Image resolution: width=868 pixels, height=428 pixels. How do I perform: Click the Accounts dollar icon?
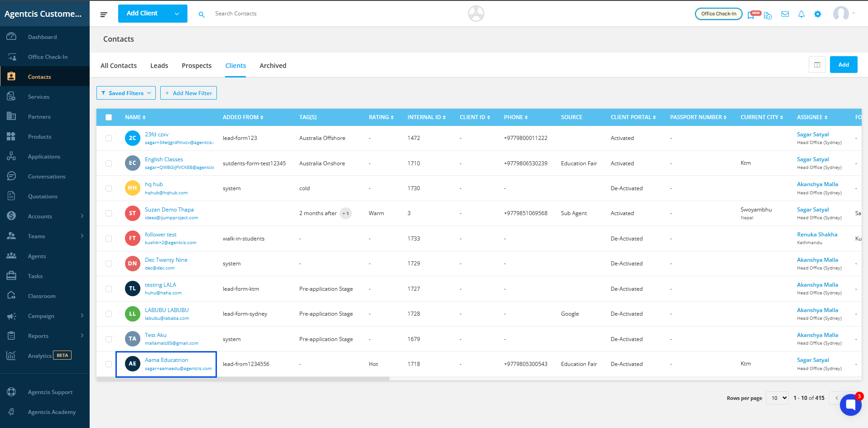11,216
